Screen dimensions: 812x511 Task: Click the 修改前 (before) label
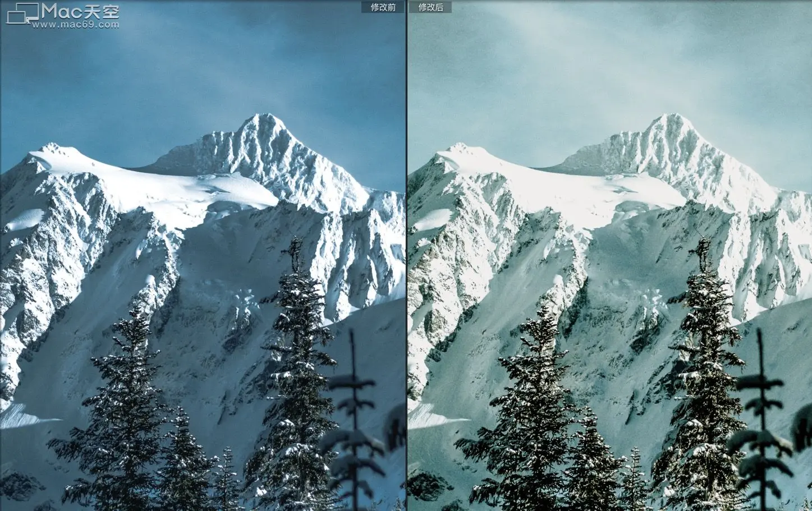(383, 7)
